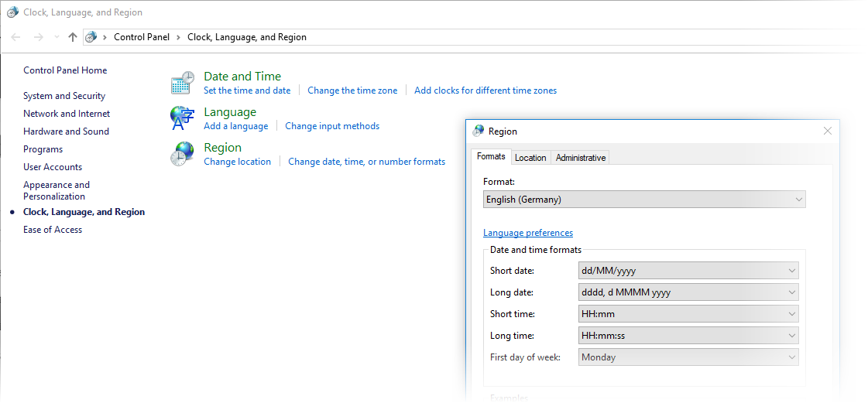Open the Long time format dropdown
Screen dimensions: 868x403
(688, 336)
